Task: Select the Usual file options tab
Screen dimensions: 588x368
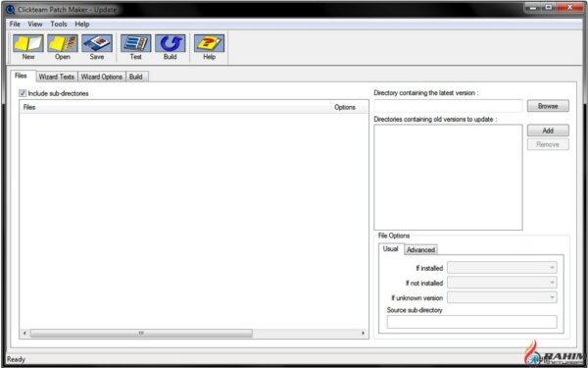Action: click(391, 249)
